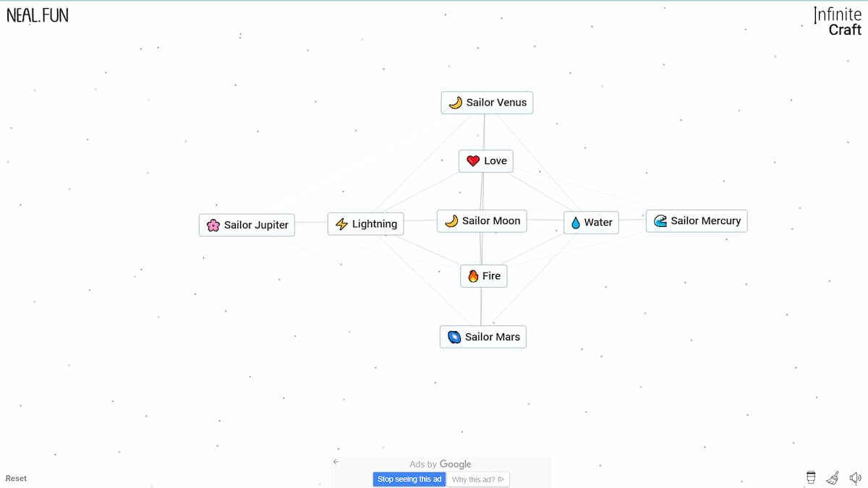Click the lightning bolt icon on Lightning
The height and width of the screenshot is (488, 868).
click(341, 224)
